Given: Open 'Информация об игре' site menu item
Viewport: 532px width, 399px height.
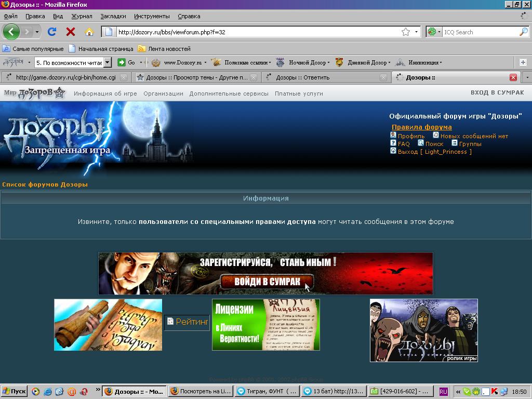Looking at the screenshot, I should coord(105,94).
